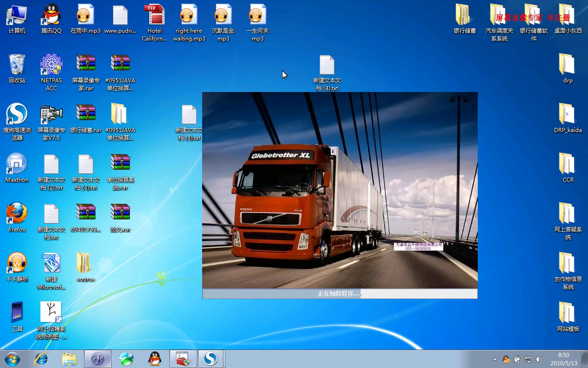
Task: Open the Windows Start menu
Action: tap(12, 359)
